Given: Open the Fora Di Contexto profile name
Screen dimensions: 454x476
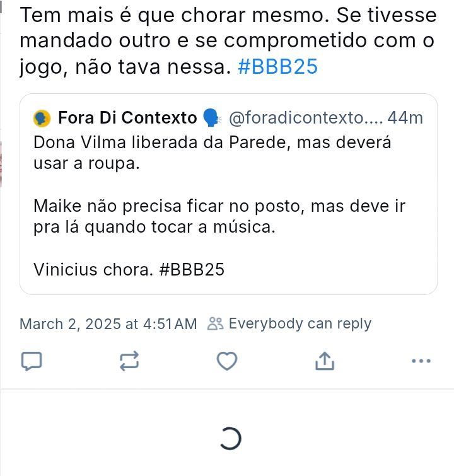Looking at the screenshot, I should [127, 118].
